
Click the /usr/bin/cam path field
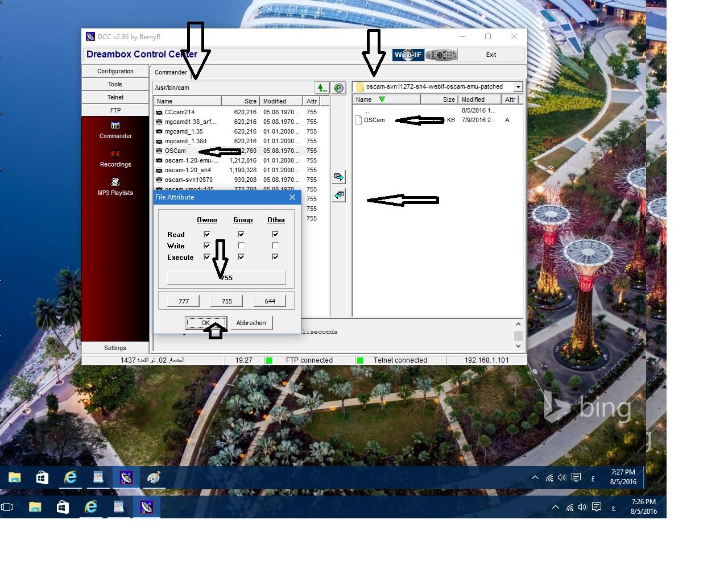233,88
